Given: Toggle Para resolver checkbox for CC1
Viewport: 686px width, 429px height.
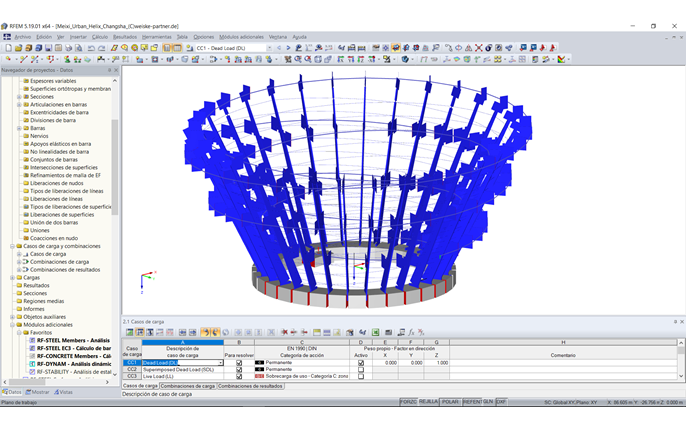Looking at the screenshot, I should click(x=239, y=363).
